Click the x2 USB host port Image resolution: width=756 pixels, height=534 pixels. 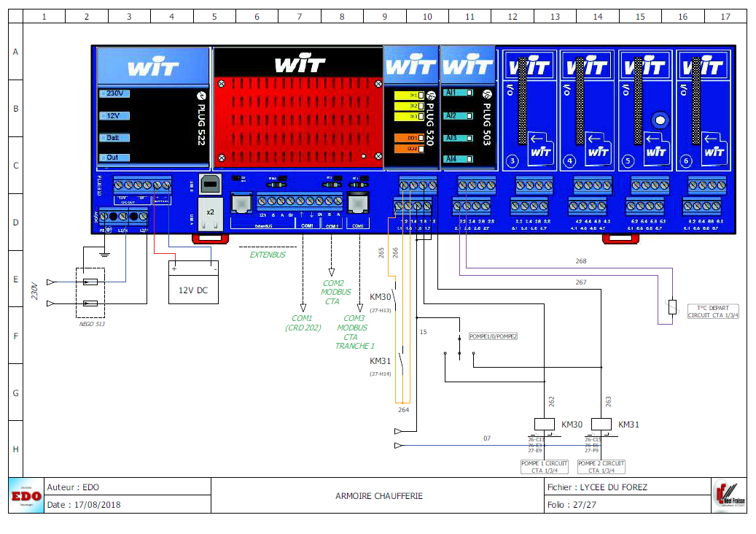[x=210, y=211]
